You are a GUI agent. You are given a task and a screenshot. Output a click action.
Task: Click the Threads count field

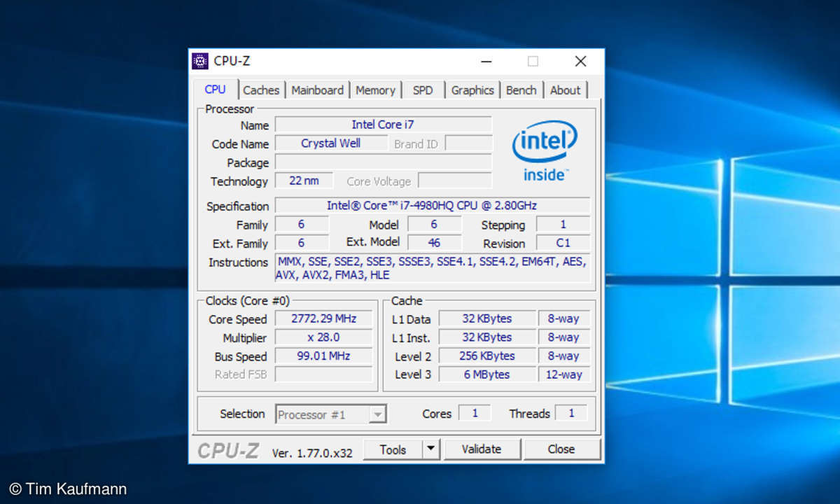coord(571,413)
